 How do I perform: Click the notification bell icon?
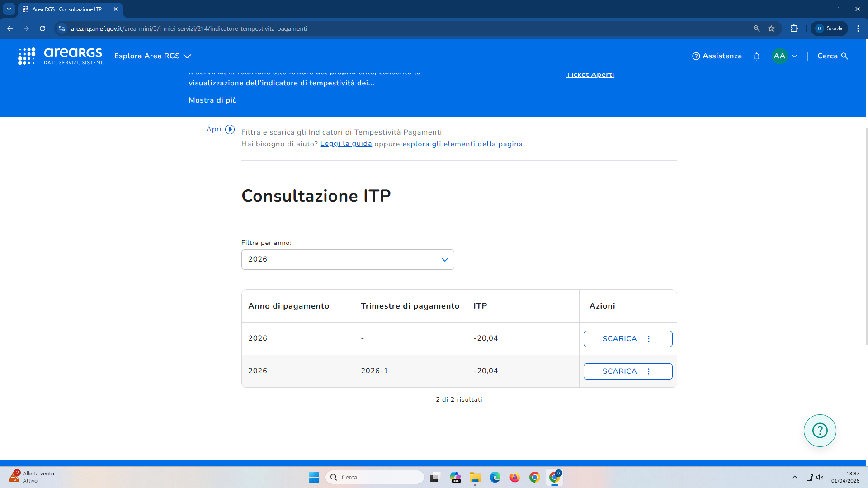click(756, 56)
